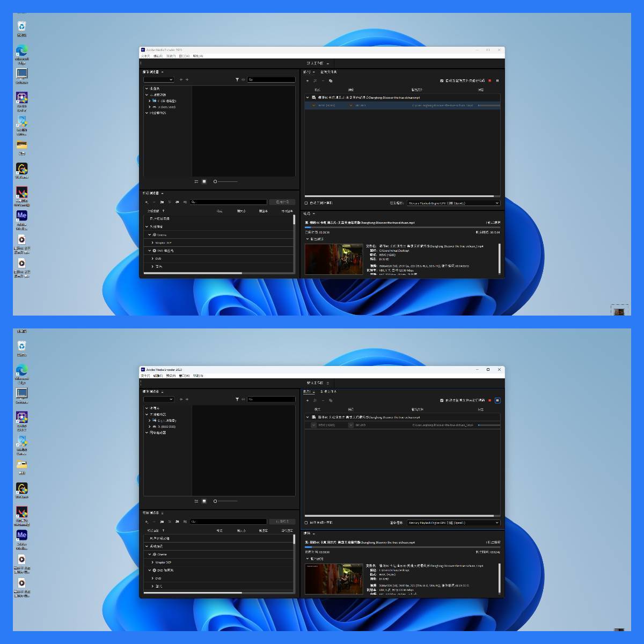644x644 pixels.
Task: Toggle shutdown checkbox below queue in upper window
Action: pyautogui.click(x=306, y=203)
